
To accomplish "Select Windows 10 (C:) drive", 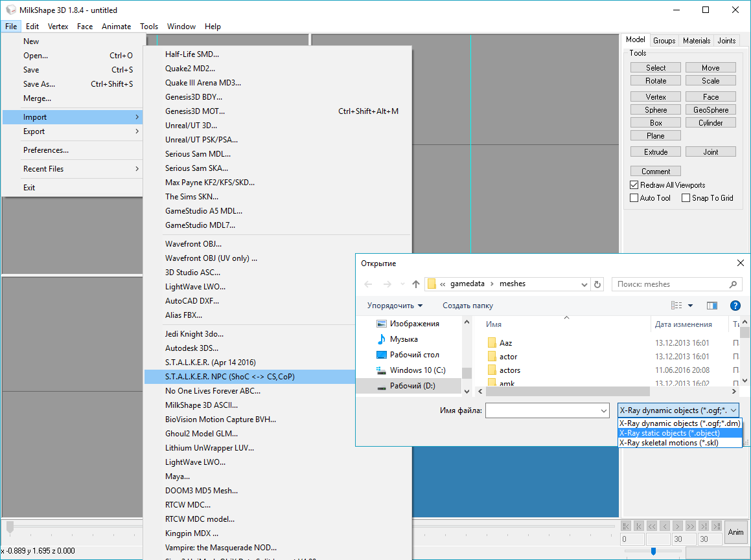I will pyautogui.click(x=418, y=370).
